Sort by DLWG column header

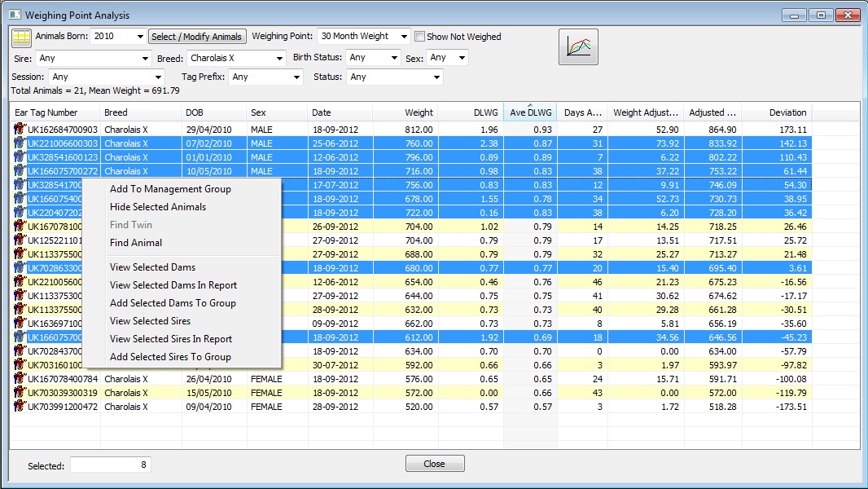(471, 112)
